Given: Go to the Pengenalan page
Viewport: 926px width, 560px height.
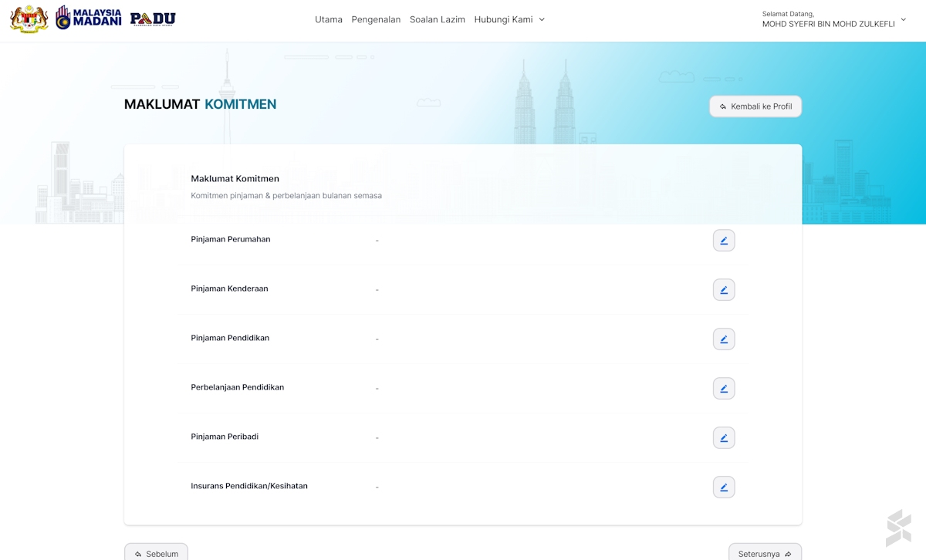Looking at the screenshot, I should 376,20.
